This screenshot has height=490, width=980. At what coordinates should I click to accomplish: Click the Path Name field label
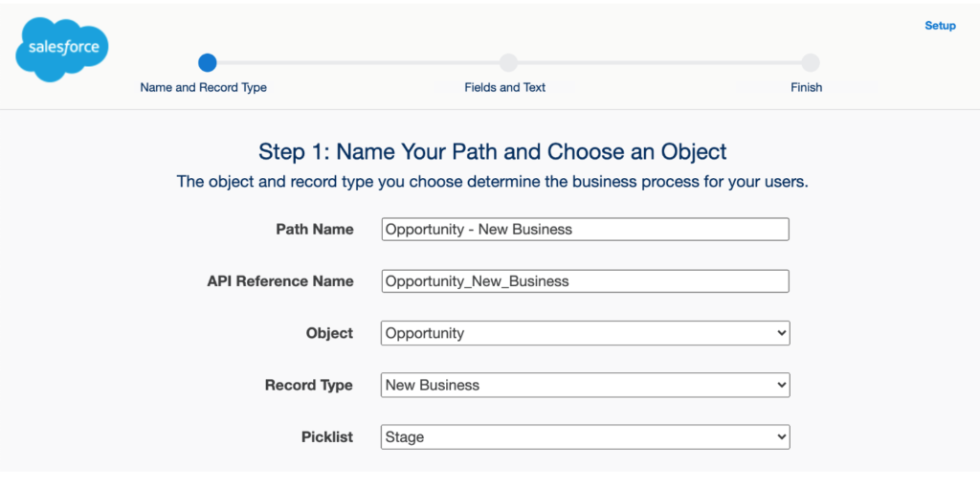pyautogui.click(x=314, y=230)
